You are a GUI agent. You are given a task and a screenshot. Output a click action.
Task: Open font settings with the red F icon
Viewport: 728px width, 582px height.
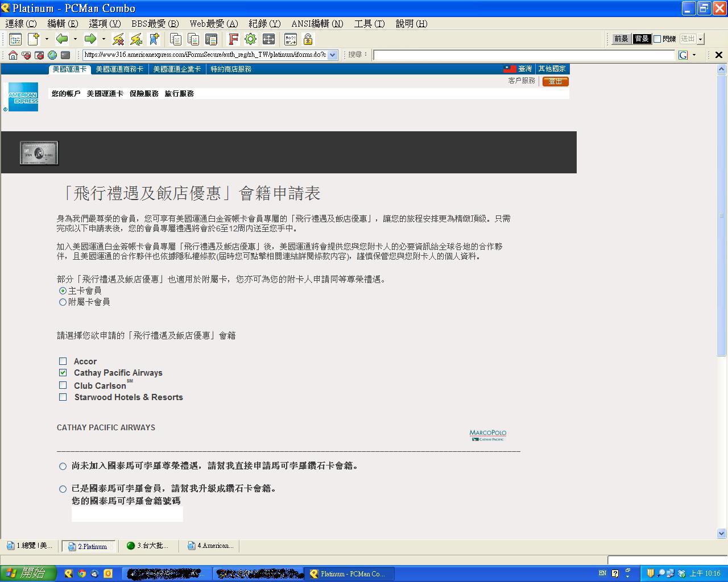[233, 39]
